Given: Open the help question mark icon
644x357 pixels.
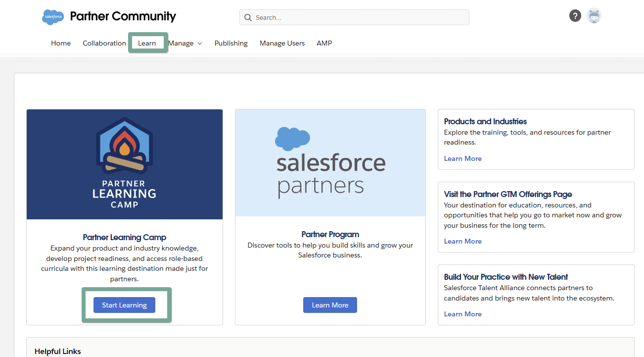Looking at the screenshot, I should [575, 16].
